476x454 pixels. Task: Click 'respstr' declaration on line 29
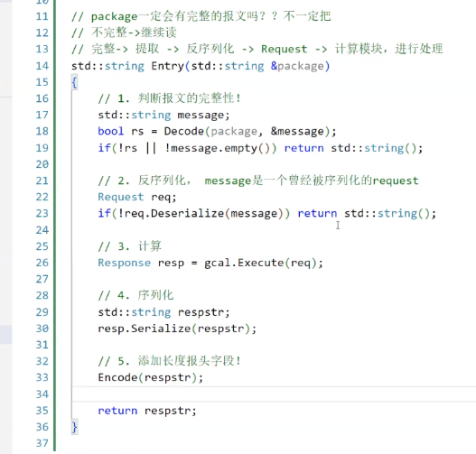click(201, 312)
